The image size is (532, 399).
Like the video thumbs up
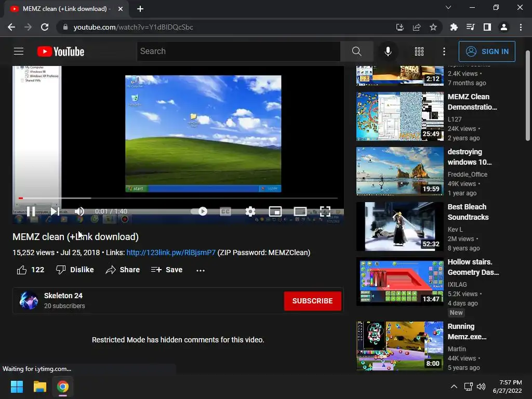click(x=31, y=270)
